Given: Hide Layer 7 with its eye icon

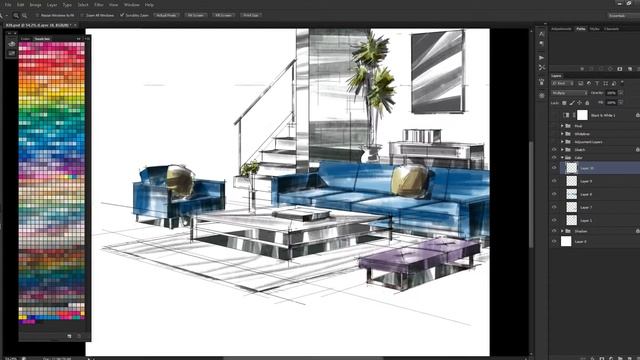Looking at the screenshot, I should (554, 207).
